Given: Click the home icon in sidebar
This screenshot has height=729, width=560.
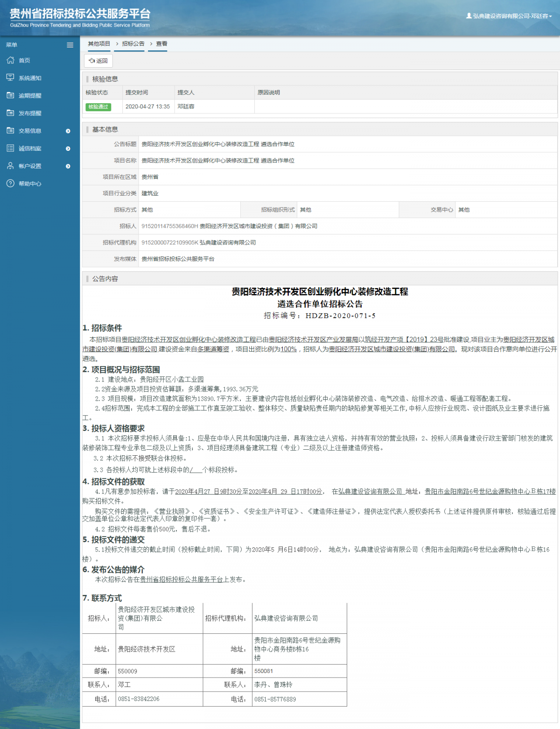Looking at the screenshot, I should [10, 60].
